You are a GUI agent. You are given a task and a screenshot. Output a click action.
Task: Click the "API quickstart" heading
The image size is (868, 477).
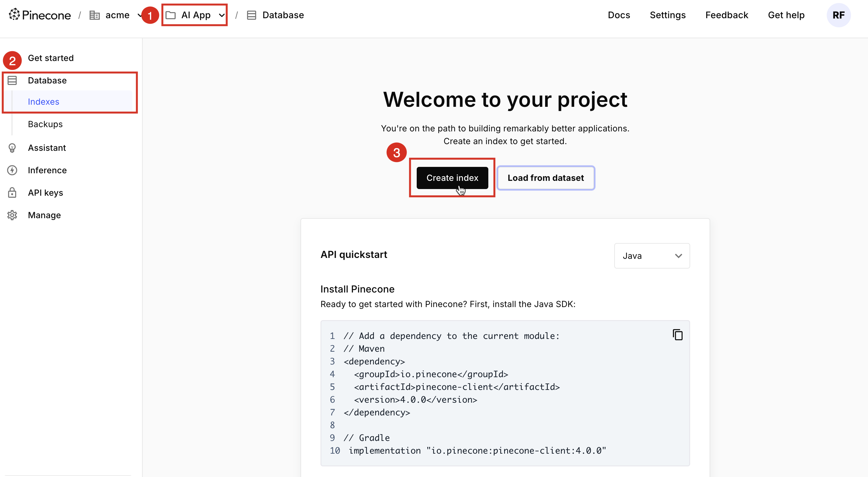tap(354, 254)
